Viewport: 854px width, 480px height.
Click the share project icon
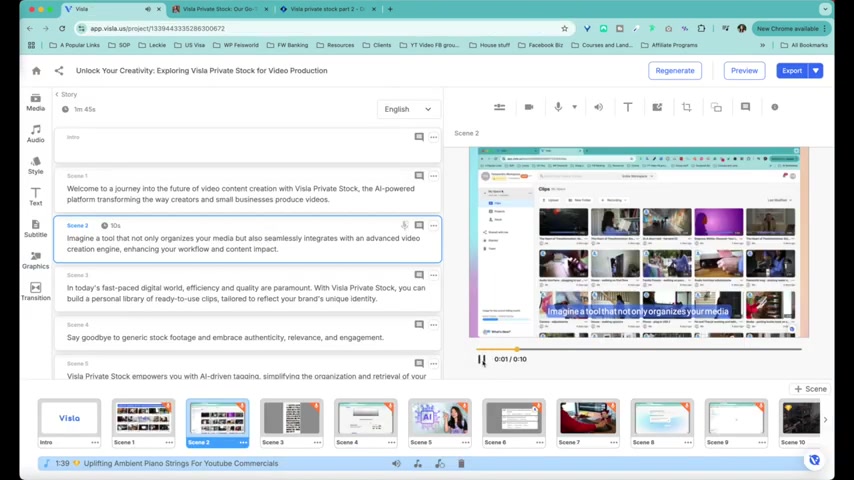pyautogui.click(x=59, y=71)
